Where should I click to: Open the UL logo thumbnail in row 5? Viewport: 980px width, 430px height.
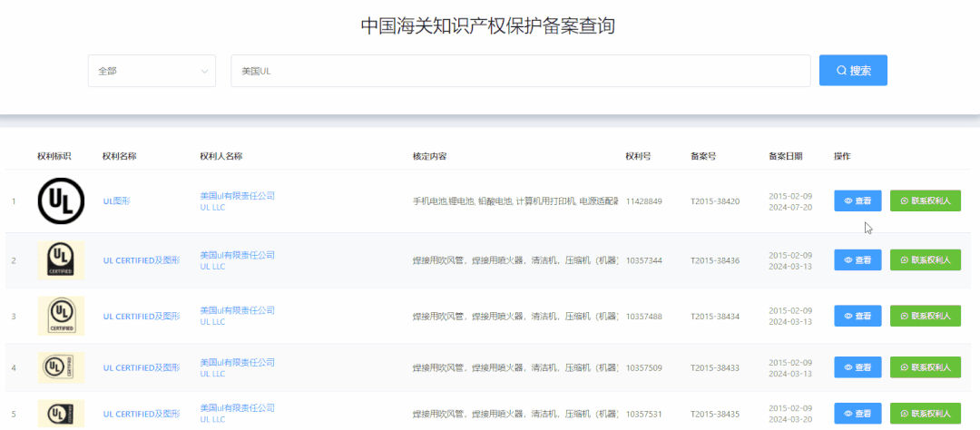point(61,414)
